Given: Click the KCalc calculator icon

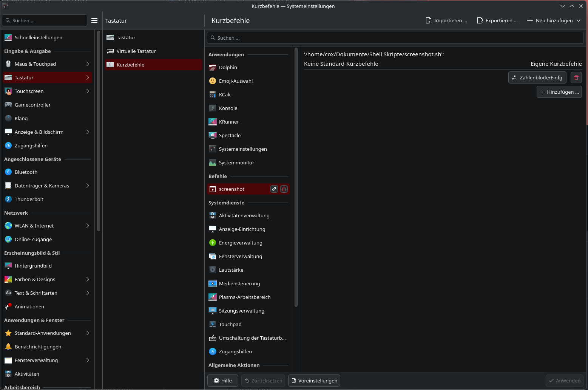Looking at the screenshot, I should pyautogui.click(x=213, y=94).
